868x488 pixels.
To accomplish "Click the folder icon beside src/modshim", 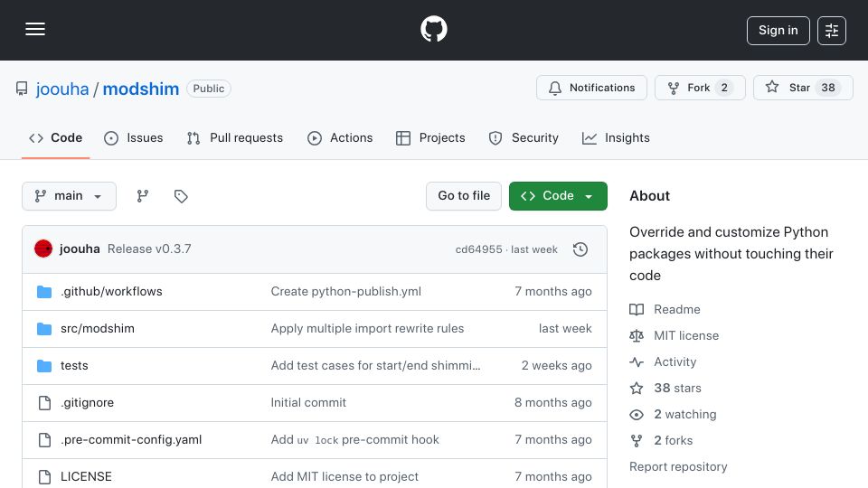I will point(44,329).
